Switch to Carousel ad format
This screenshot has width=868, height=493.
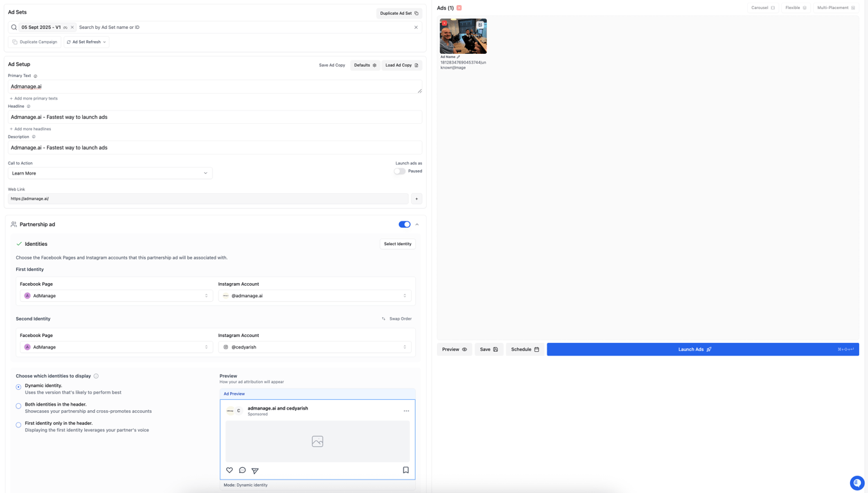point(763,8)
